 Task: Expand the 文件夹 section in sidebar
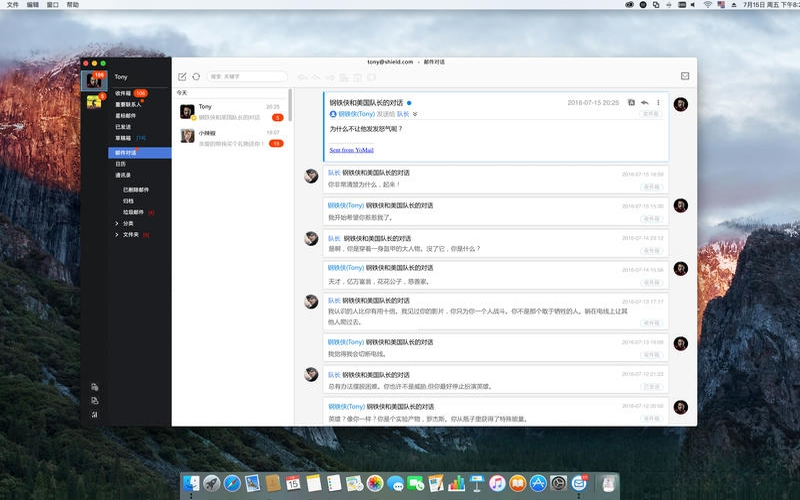117,235
